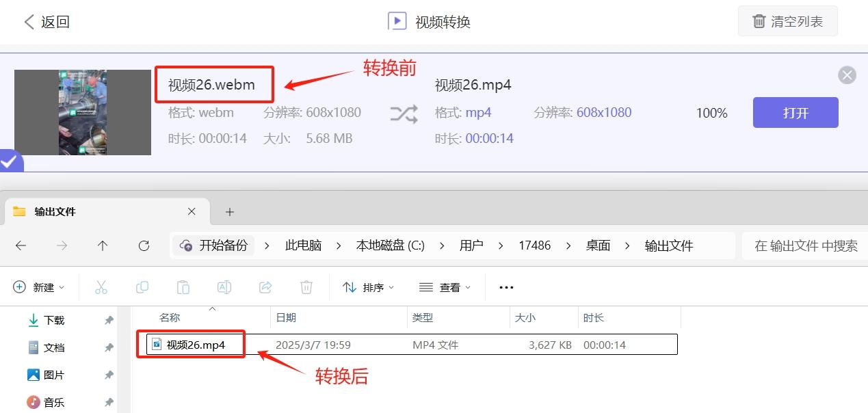The image size is (868, 413).
Task: Toggle the blue checkmark on the converted video item
Action: 10,161
